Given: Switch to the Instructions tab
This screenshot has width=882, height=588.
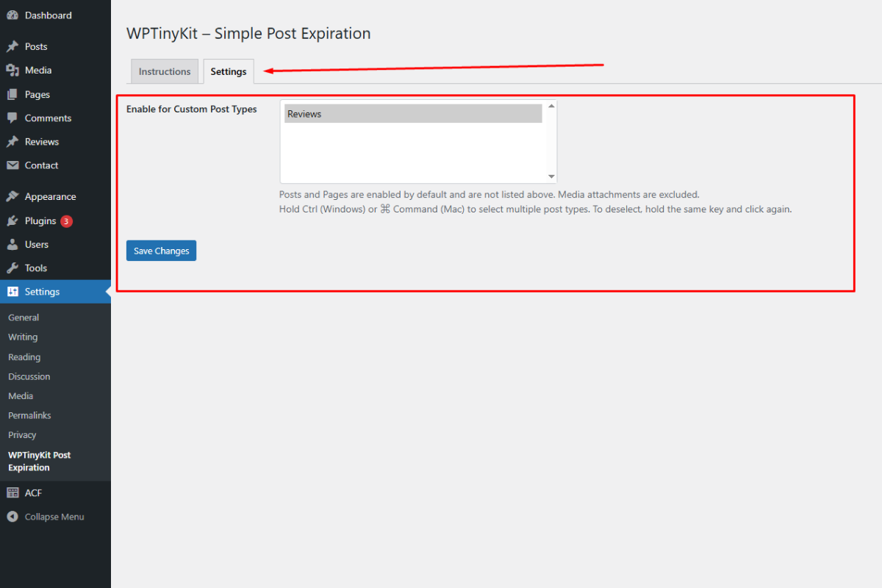Looking at the screenshot, I should coord(165,71).
